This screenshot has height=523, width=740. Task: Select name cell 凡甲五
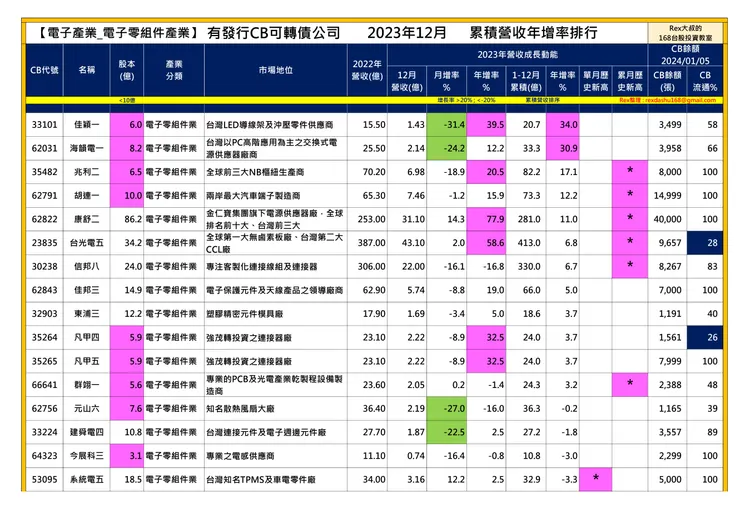pyautogui.click(x=87, y=361)
